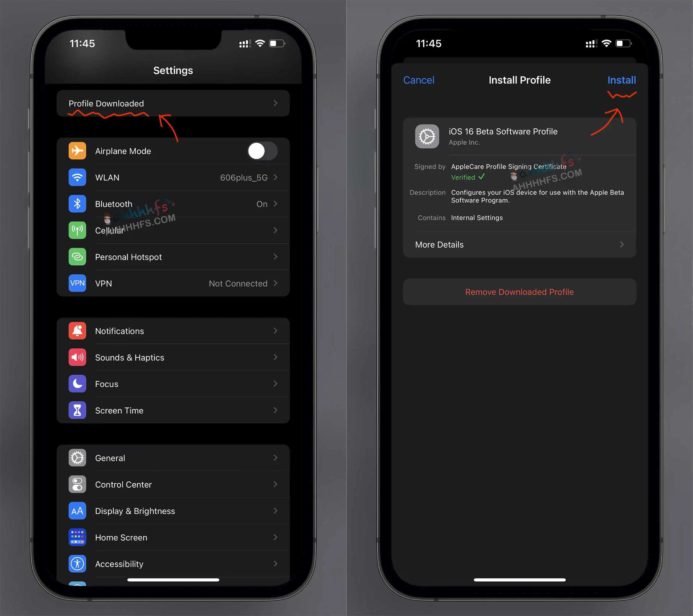Tap the WLAN settings icon
The height and width of the screenshot is (616, 693).
pos(77,177)
